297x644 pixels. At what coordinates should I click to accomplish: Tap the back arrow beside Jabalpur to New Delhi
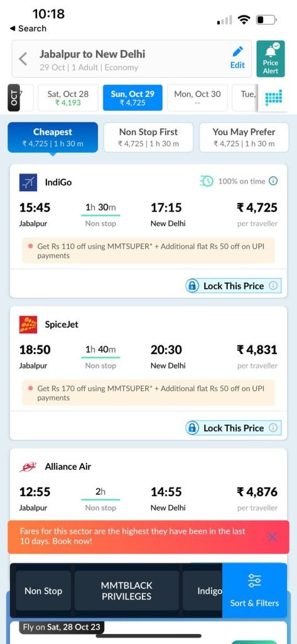(23, 59)
